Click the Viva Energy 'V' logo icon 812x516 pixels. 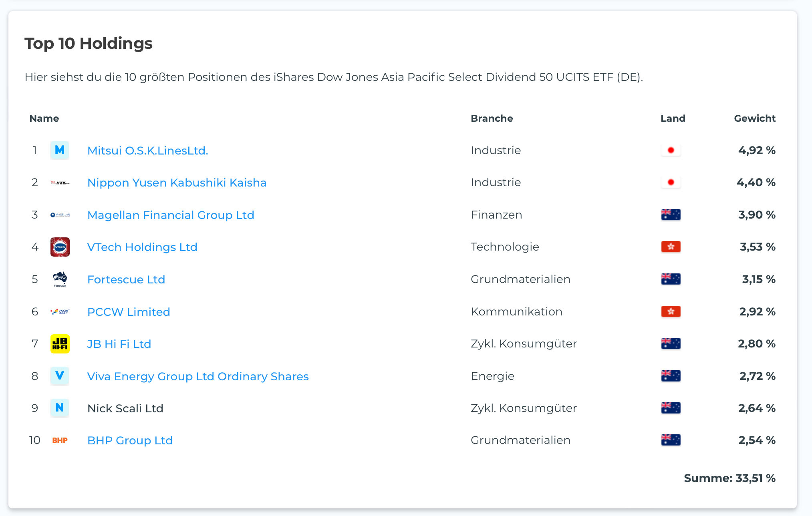tap(60, 376)
